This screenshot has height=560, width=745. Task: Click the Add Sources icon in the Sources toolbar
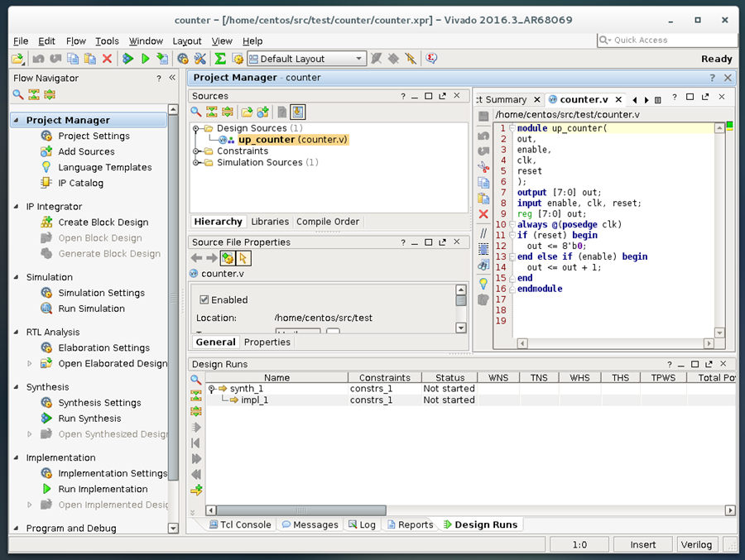tap(263, 112)
